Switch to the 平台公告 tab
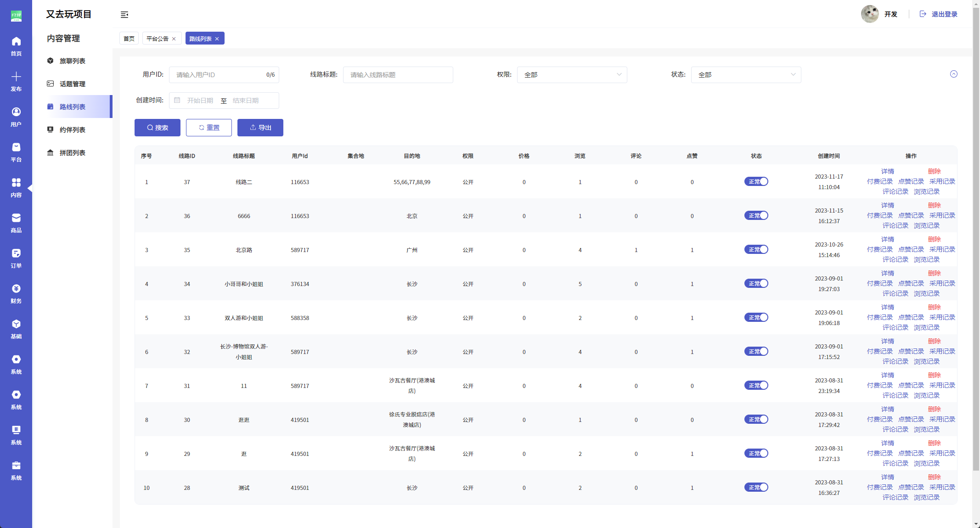 (158, 39)
